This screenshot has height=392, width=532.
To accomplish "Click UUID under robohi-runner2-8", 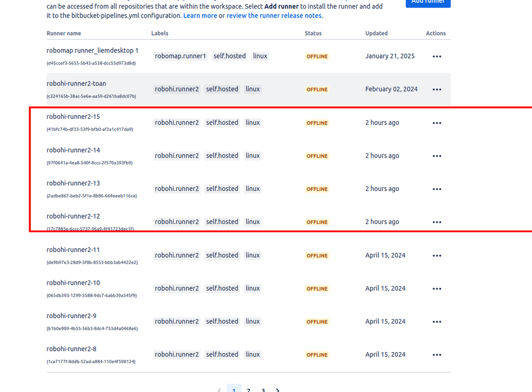I will click(x=91, y=362).
